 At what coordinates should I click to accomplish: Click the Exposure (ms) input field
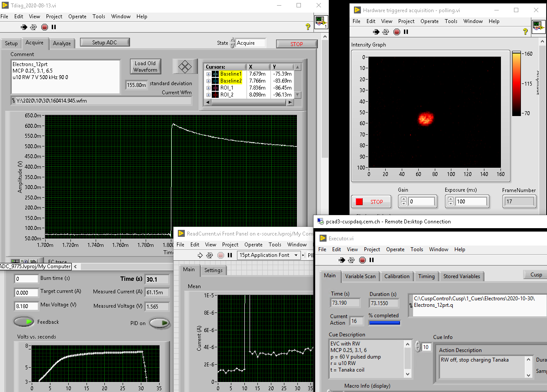[470, 202]
